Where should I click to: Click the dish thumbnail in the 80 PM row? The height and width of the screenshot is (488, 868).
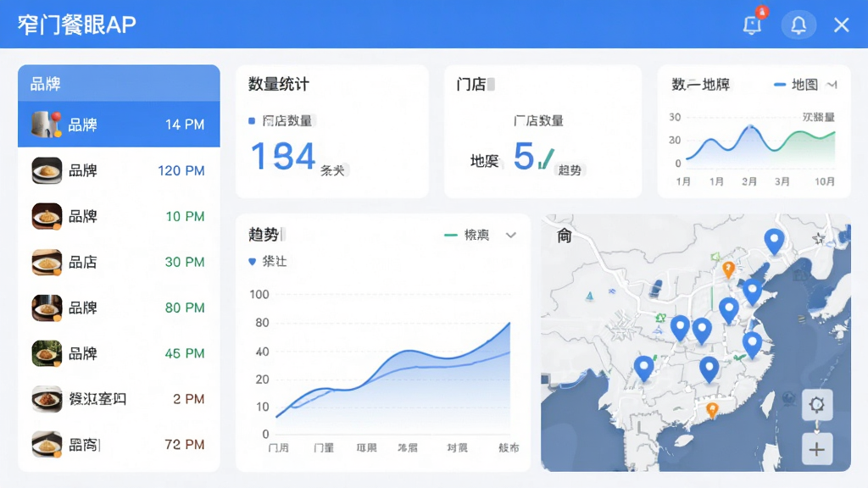pos(47,307)
